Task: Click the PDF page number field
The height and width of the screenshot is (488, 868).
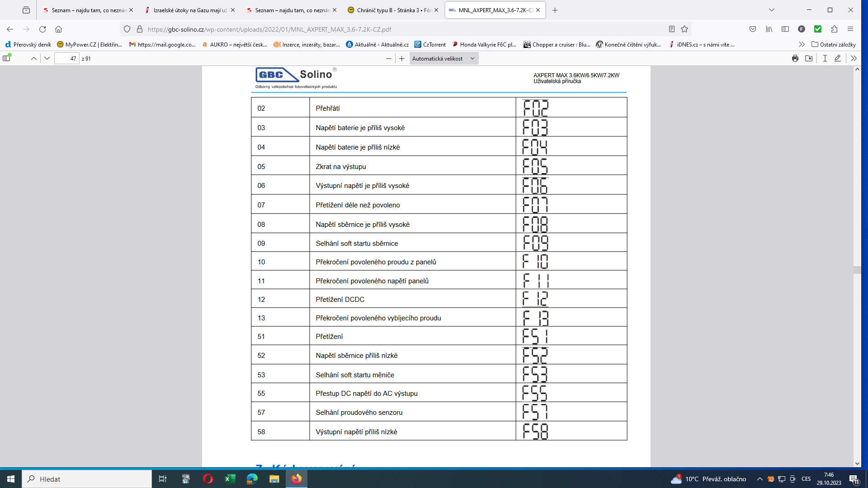Action: pyautogui.click(x=67, y=58)
